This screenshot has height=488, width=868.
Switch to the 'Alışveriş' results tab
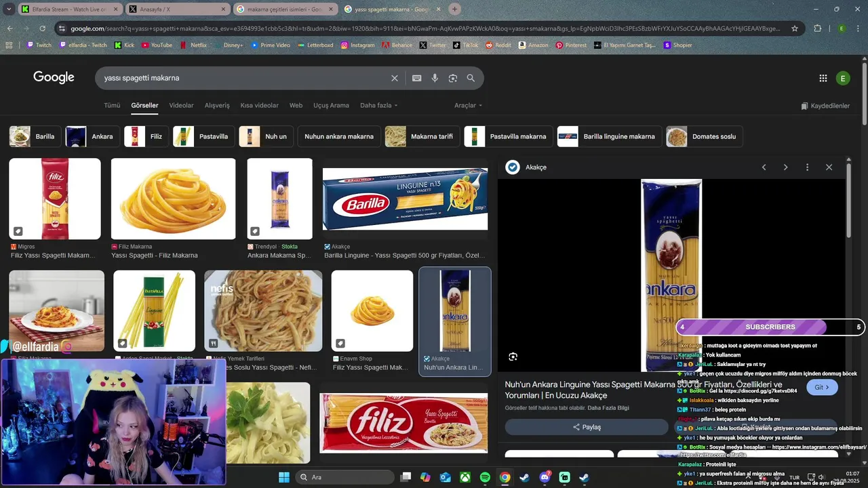point(217,106)
